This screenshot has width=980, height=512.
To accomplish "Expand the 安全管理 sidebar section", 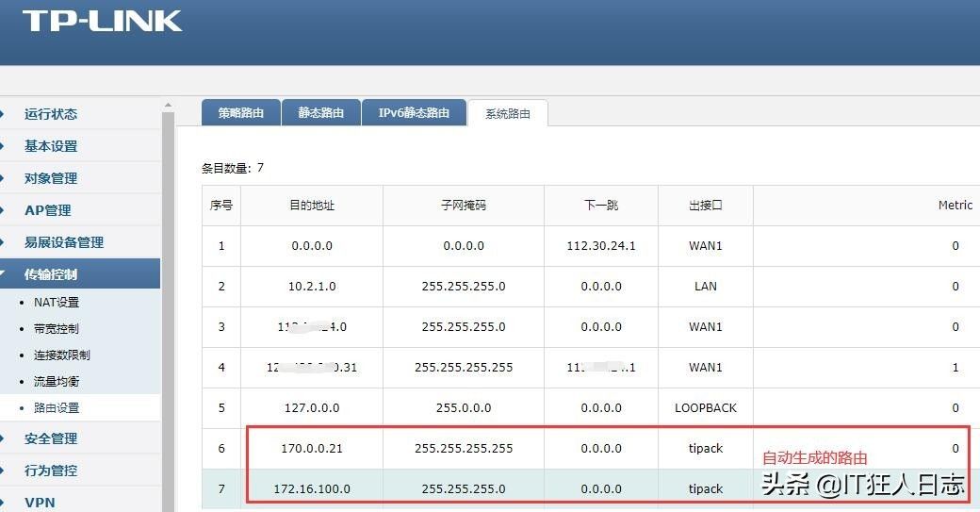I will pos(51,438).
